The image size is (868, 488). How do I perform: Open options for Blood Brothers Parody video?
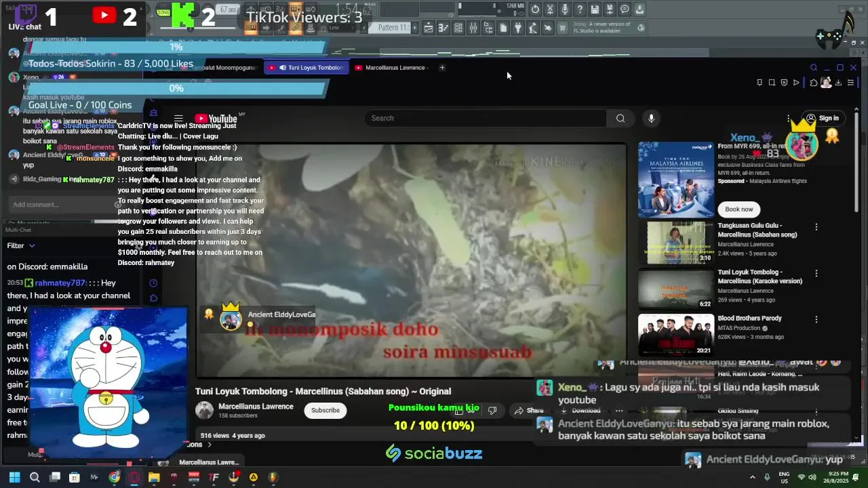coord(816,320)
